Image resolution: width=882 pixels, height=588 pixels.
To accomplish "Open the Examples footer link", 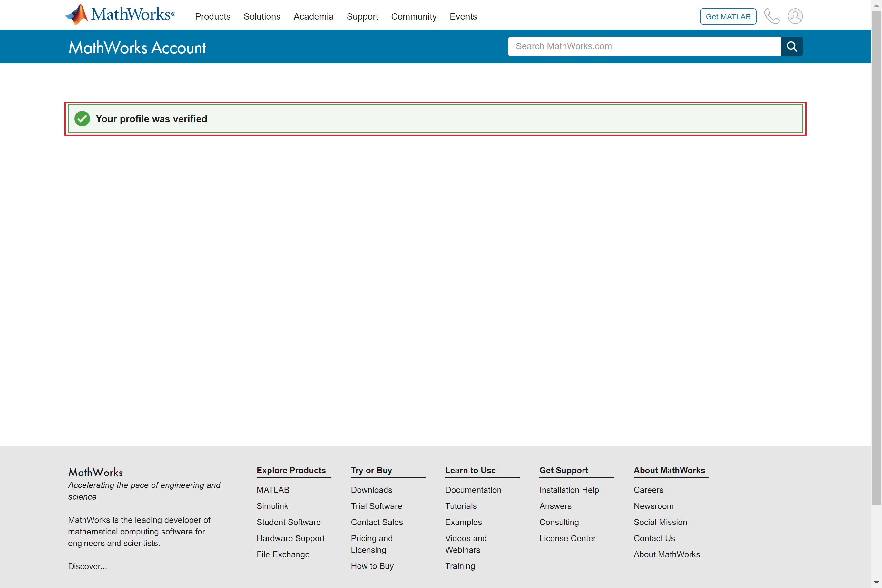I will coord(463,522).
